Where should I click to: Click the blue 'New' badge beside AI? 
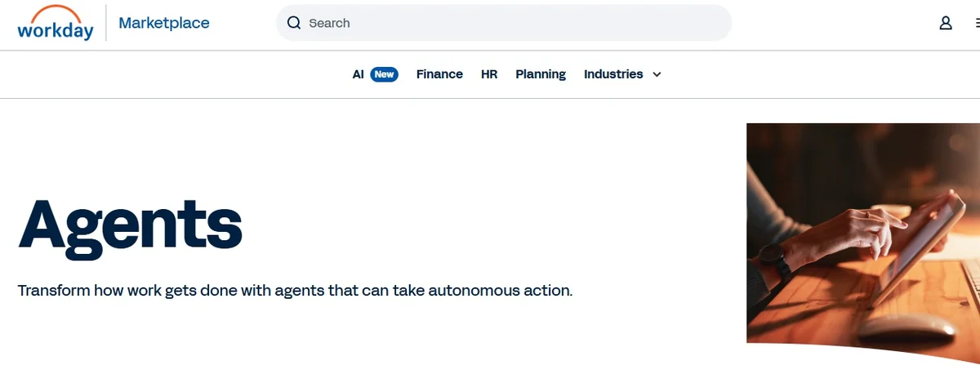384,74
